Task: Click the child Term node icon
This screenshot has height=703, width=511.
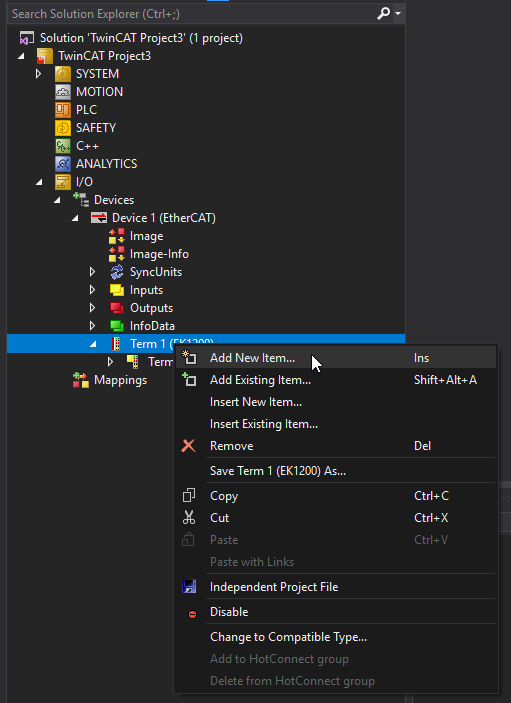Action: pyautogui.click(x=132, y=361)
